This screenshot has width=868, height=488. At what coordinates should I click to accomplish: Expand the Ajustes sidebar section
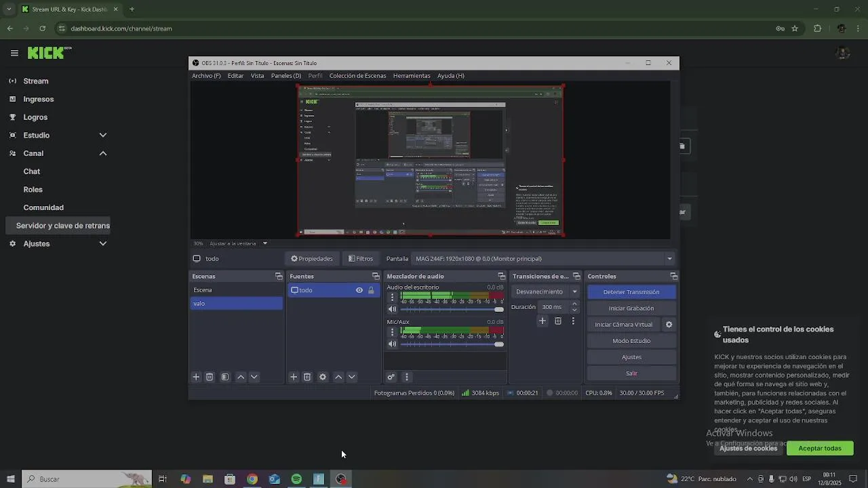(x=103, y=243)
